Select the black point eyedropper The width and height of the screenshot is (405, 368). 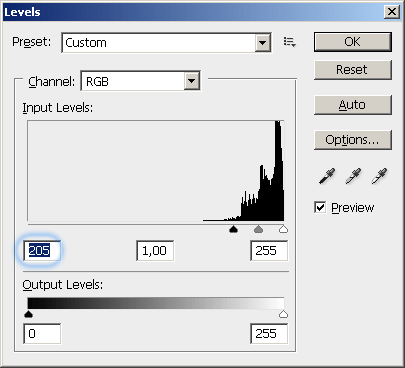pyautogui.click(x=327, y=176)
